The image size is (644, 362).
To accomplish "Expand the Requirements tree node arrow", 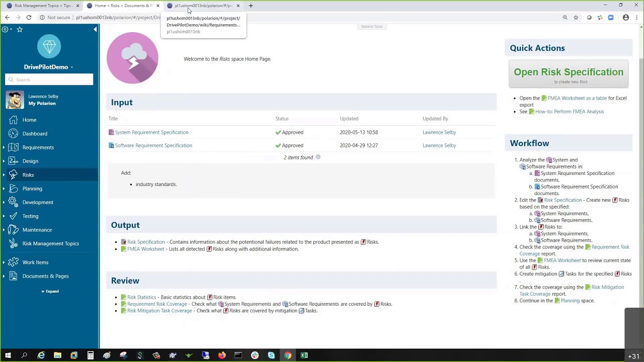I will (x=4, y=147).
